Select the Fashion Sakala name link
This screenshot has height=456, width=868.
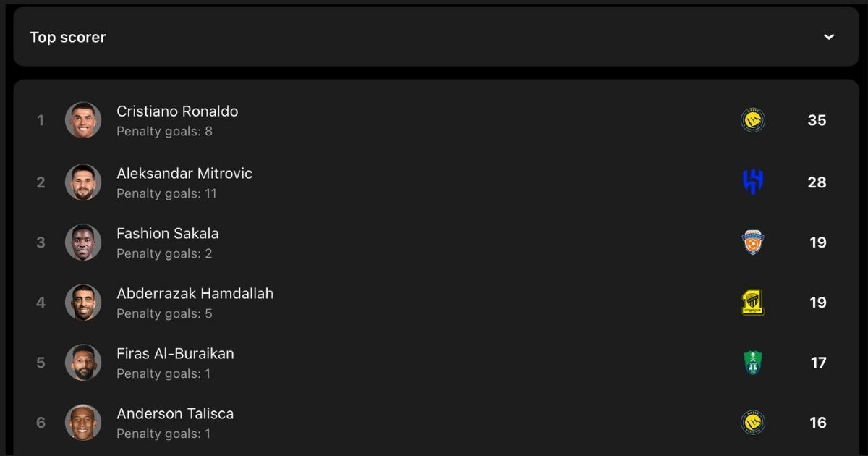(x=168, y=234)
